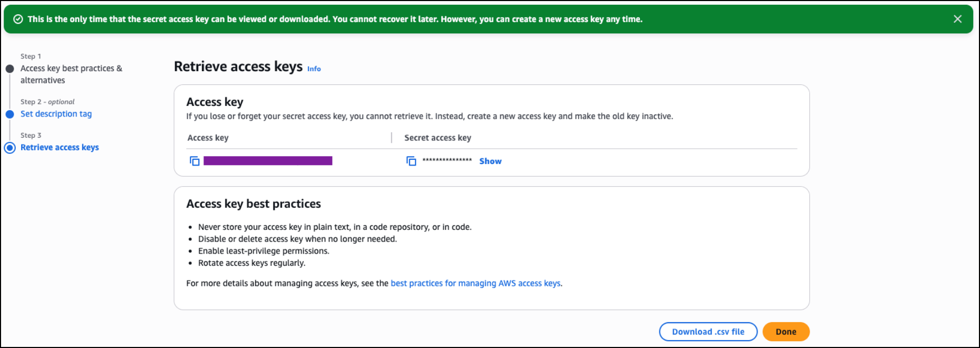Click the Step 1 circle indicator
The width and height of the screenshot is (980, 348).
9,69
